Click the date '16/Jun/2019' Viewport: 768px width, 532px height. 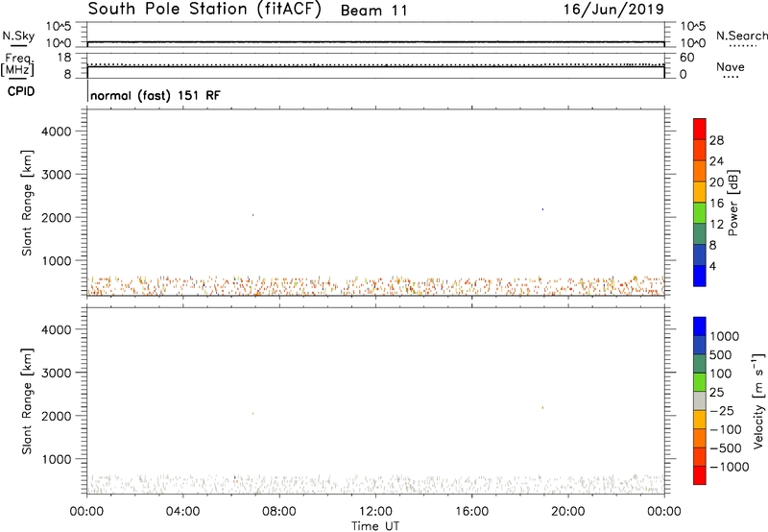pos(613,10)
